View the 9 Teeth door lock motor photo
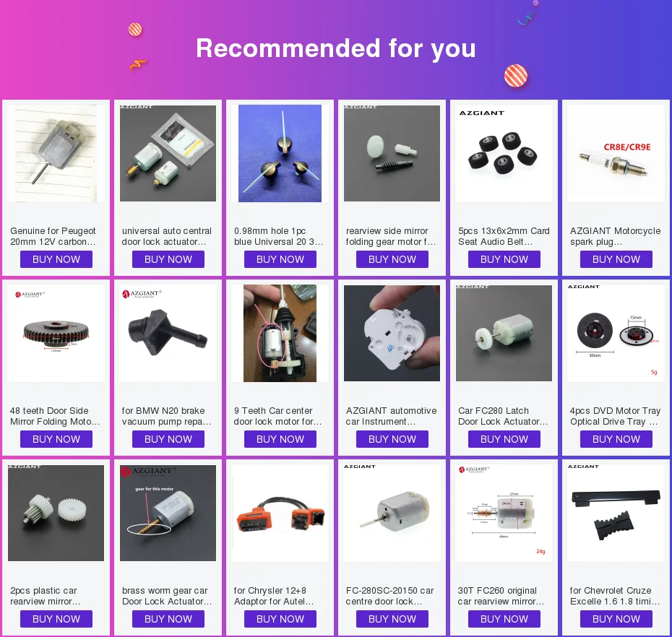 [x=280, y=333]
